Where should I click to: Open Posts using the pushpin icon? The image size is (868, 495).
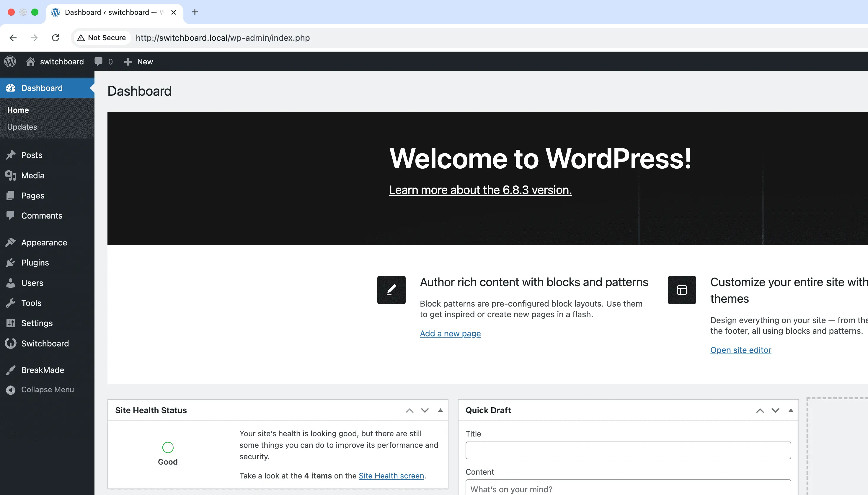(x=11, y=155)
